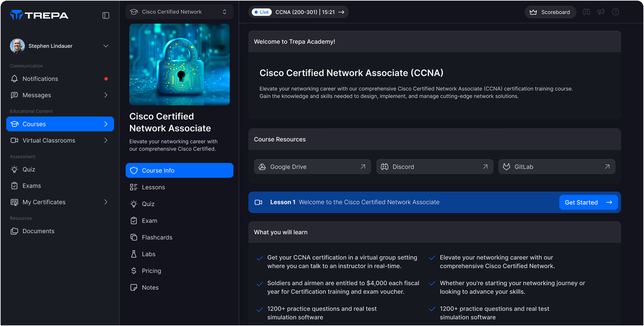Click the course padlock thumbnail image

[179, 64]
